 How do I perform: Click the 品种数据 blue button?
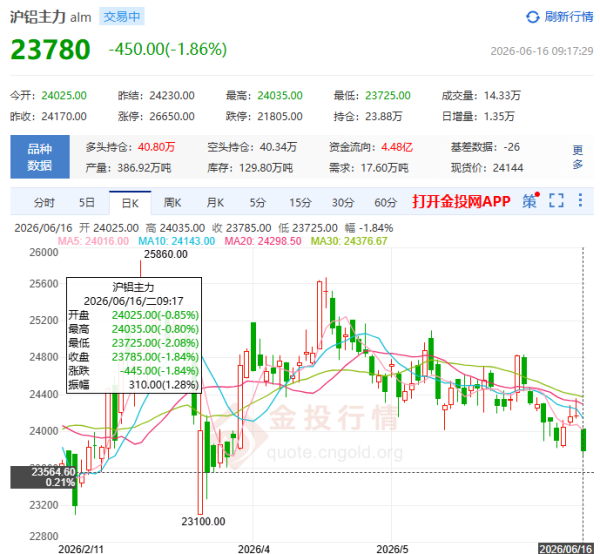click(x=40, y=157)
